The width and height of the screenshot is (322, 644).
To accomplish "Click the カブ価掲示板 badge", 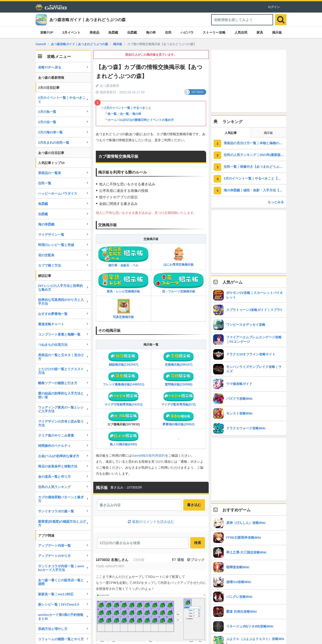I will (123, 416).
